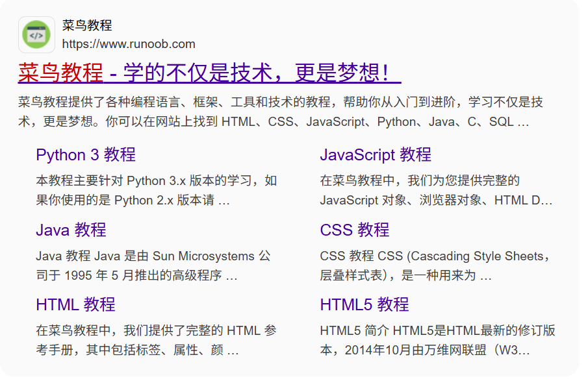Click the main description starting 菜鸟教程提供了各种编程语言
Viewport: 588px width, 381px height.
click(x=281, y=112)
